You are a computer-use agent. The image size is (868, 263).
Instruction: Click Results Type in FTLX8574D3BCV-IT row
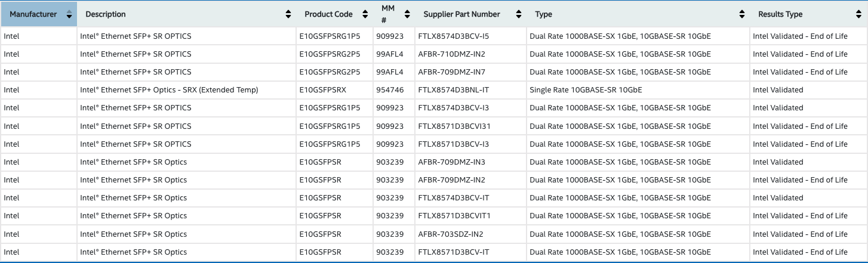(778, 198)
